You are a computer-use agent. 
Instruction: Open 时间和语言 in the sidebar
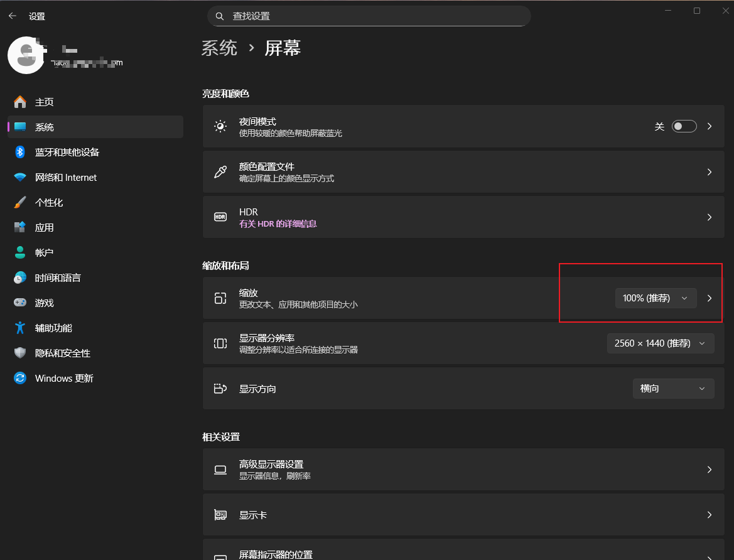pyautogui.click(x=95, y=277)
